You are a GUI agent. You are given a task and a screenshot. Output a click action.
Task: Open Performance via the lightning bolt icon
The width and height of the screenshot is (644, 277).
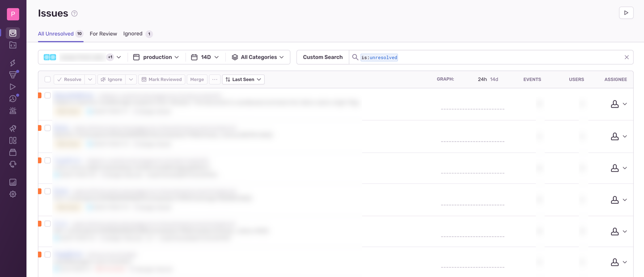[13, 63]
